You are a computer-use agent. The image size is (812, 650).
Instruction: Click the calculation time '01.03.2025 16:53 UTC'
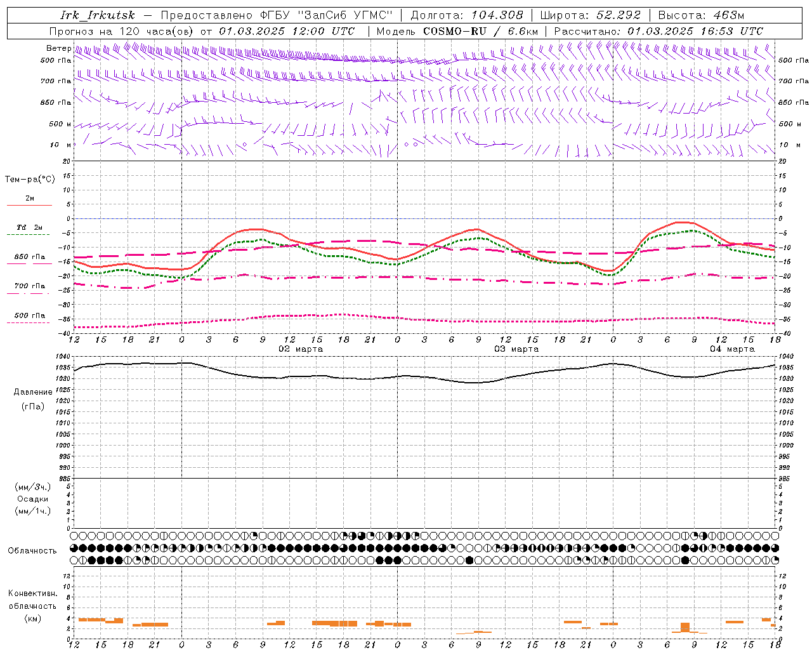[x=695, y=31]
